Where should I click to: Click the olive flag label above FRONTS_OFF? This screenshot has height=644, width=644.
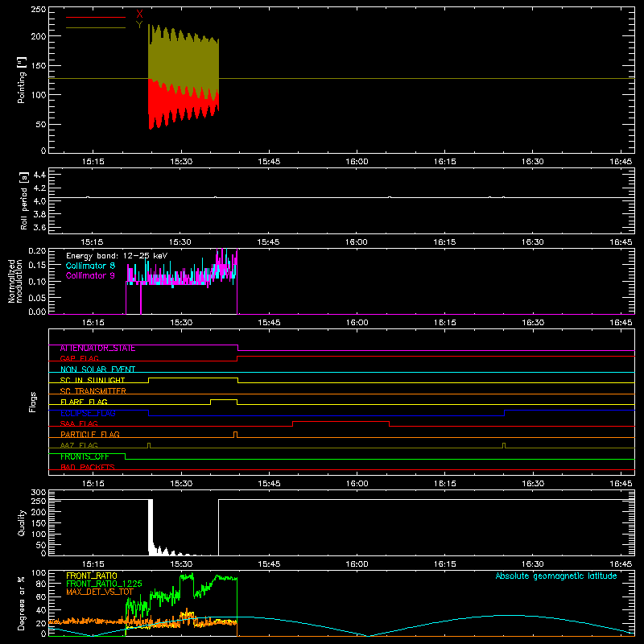(x=79, y=445)
